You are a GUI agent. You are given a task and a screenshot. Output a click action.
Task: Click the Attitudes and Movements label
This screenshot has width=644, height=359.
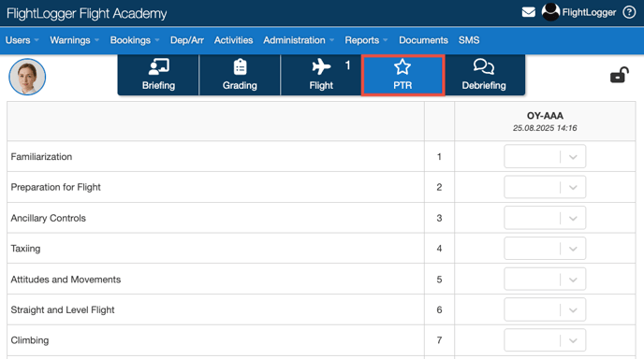(x=66, y=280)
